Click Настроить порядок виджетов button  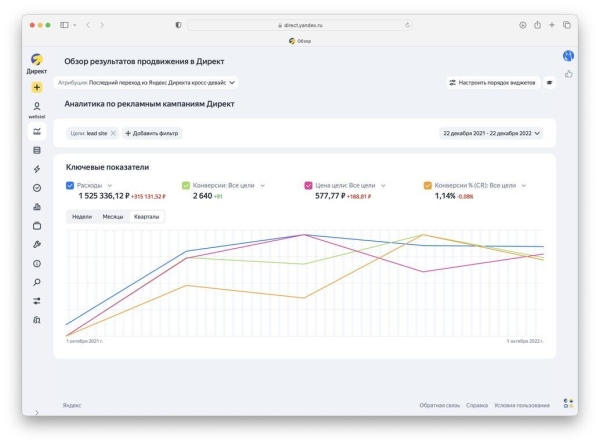click(492, 82)
